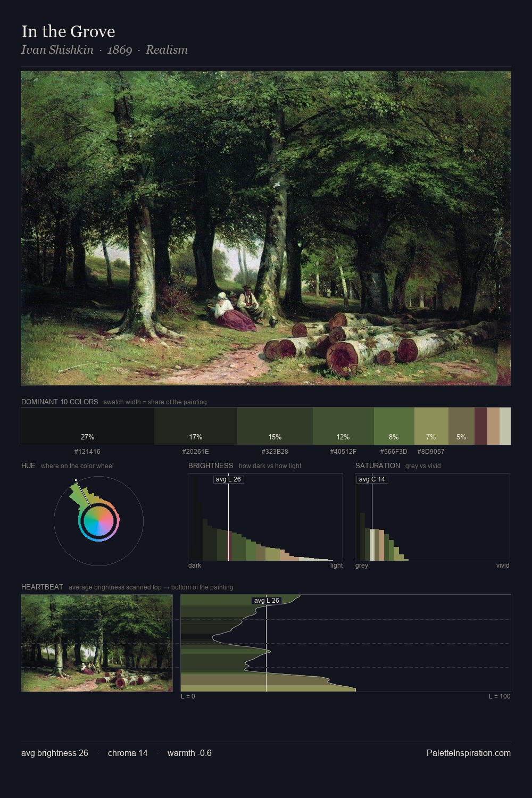
Task: Click the 'SATURATION' section heading
Action: 378,465
